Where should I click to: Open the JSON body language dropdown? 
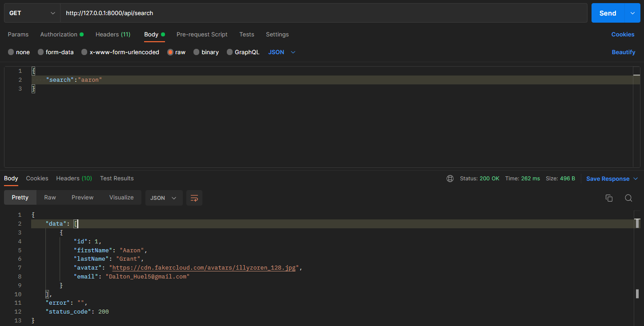pyautogui.click(x=282, y=52)
